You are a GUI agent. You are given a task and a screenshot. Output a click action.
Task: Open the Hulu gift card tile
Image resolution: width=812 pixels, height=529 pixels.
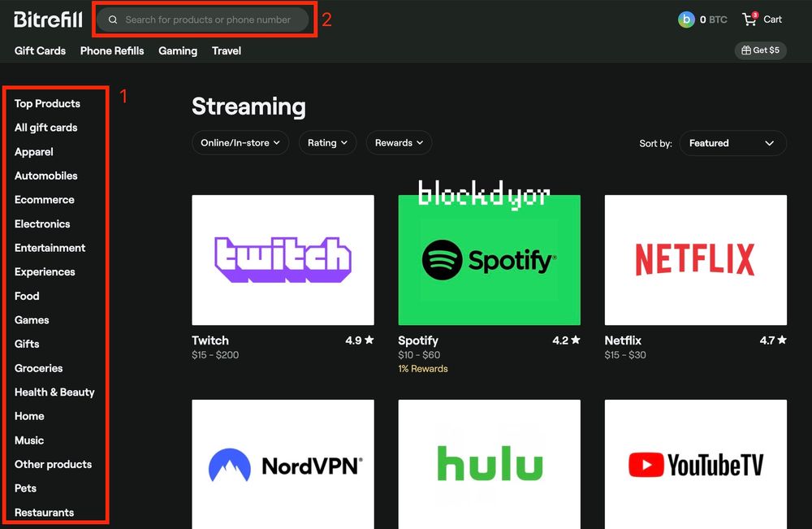[x=489, y=464]
